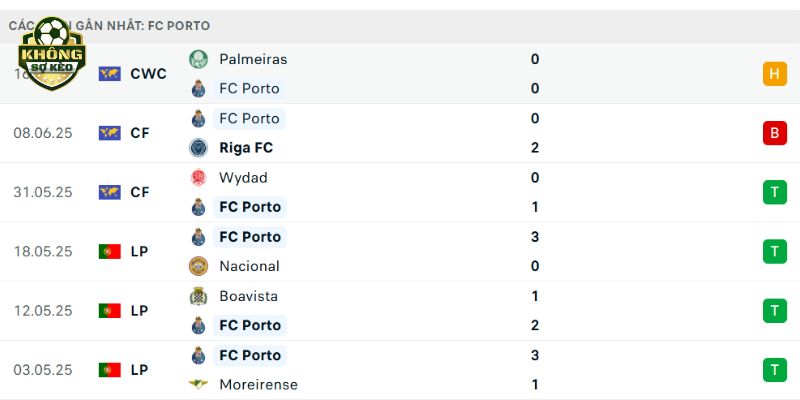The width and height of the screenshot is (800, 400).
Task: Click the Nacional club crest icon
Action: tap(198, 266)
